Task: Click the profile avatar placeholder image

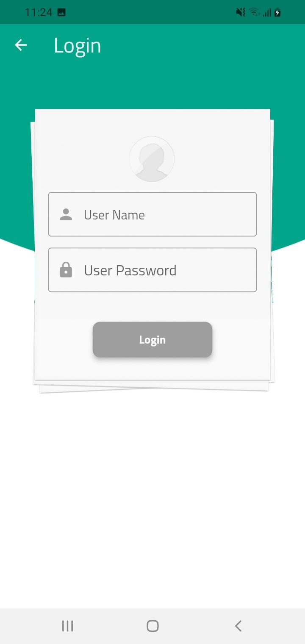Action: coord(152,159)
